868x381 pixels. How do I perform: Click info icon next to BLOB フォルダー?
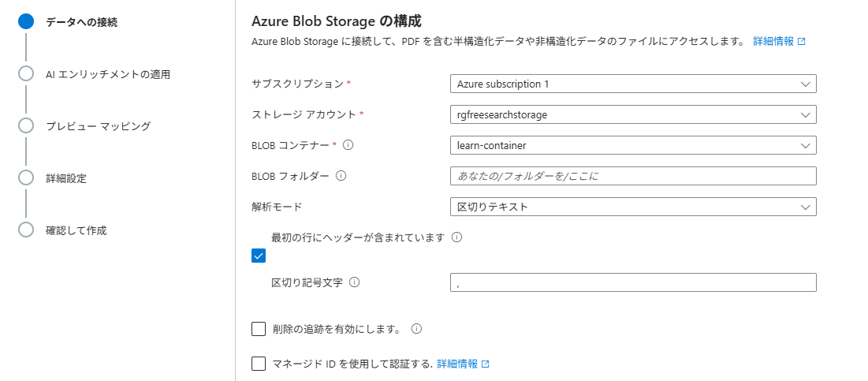341,176
